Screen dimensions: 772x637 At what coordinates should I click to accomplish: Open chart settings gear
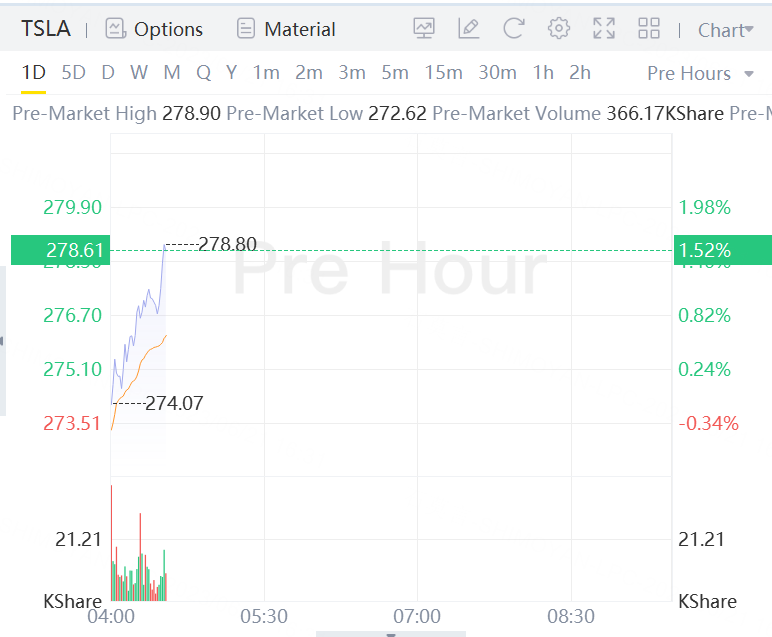pyautogui.click(x=559, y=29)
